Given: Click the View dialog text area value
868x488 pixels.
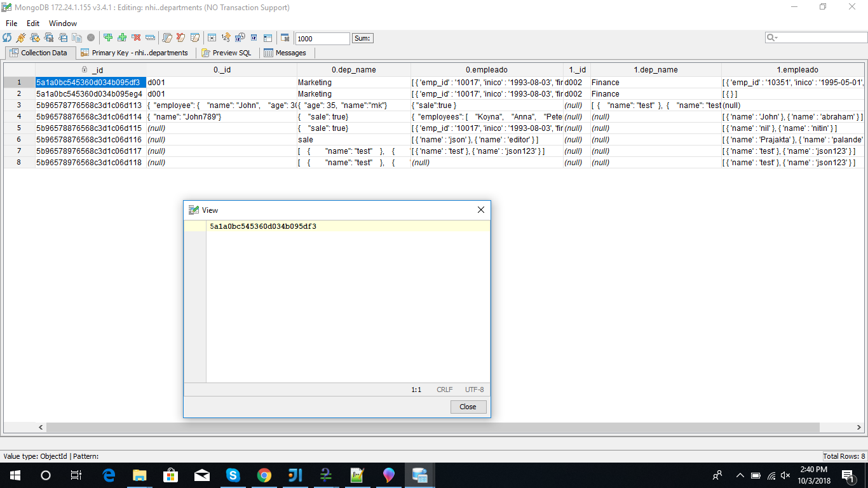Looking at the screenshot, I should click(263, 226).
